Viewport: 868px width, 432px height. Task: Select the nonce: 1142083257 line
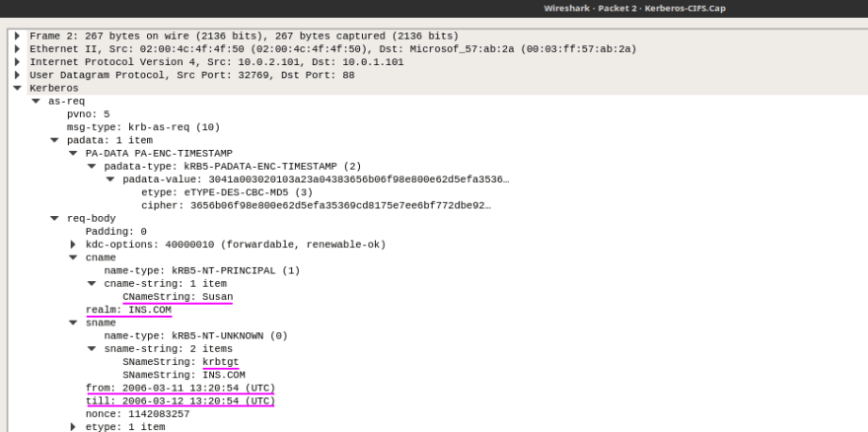click(137, 414)
